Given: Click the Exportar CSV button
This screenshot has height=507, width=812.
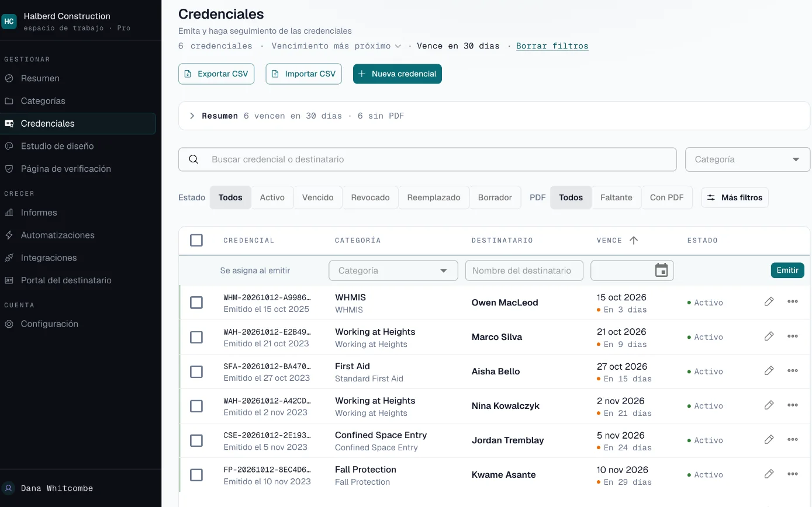Looking at the screenshot, I should click(x=216, y=74).
